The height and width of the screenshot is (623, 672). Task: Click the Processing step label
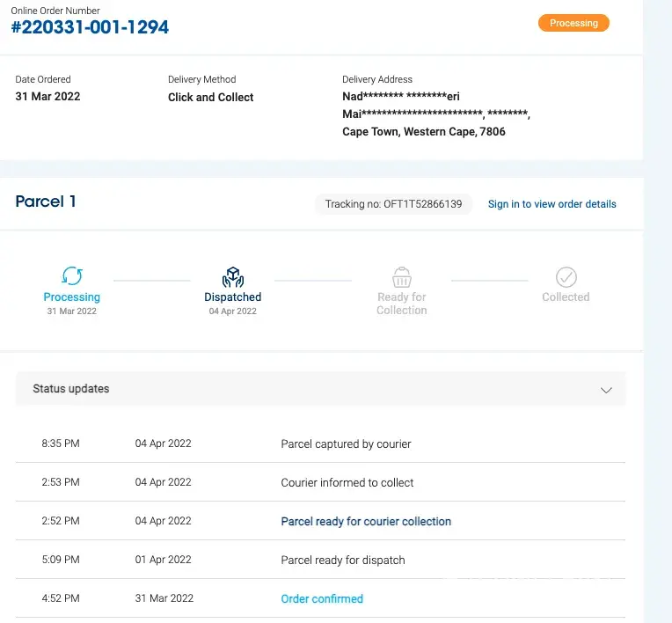72,297
